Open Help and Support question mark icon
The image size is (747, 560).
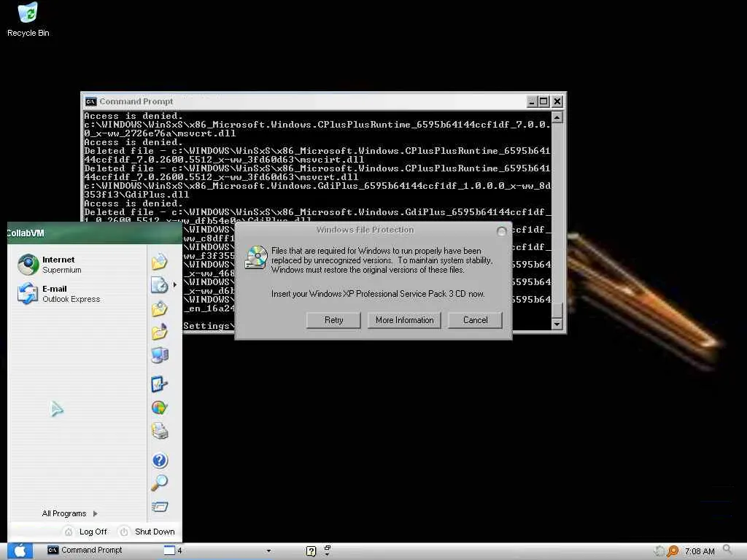(x=160, y=460)
